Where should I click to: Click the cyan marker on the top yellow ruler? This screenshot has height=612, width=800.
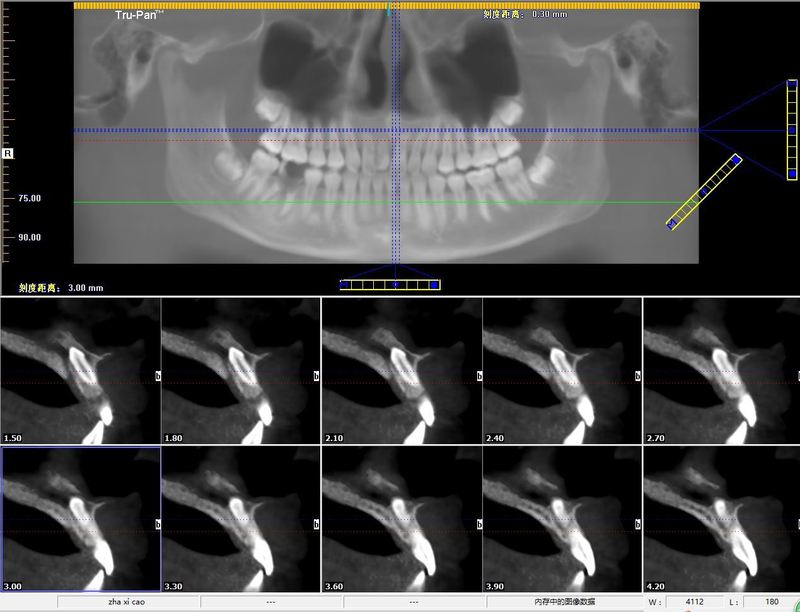[x=389, y=8]
